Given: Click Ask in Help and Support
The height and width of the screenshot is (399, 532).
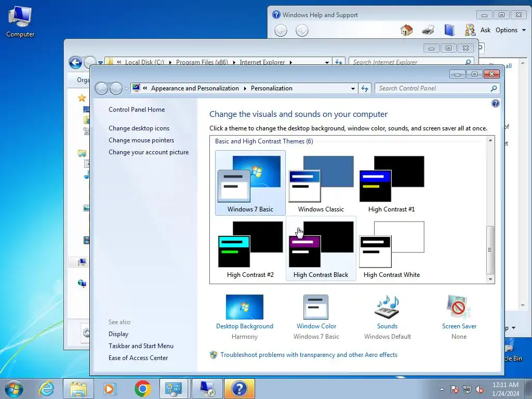Looking at the screenshot, I should point(485,30).
